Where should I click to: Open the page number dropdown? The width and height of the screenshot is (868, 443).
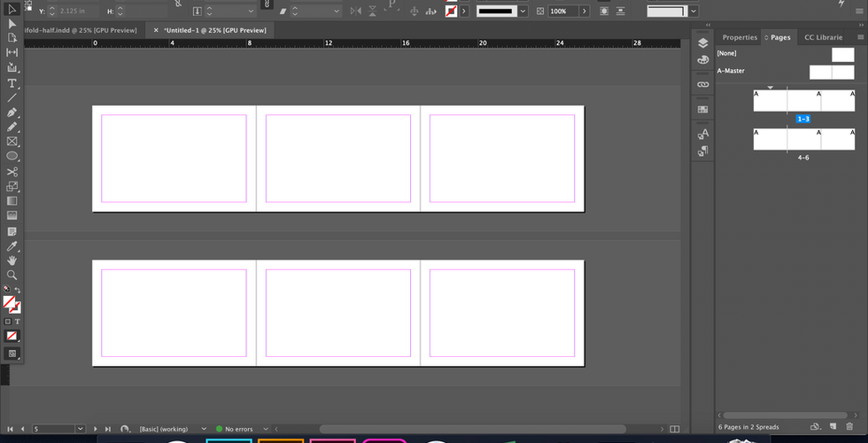pyautogui.click(x=81, y=429)
